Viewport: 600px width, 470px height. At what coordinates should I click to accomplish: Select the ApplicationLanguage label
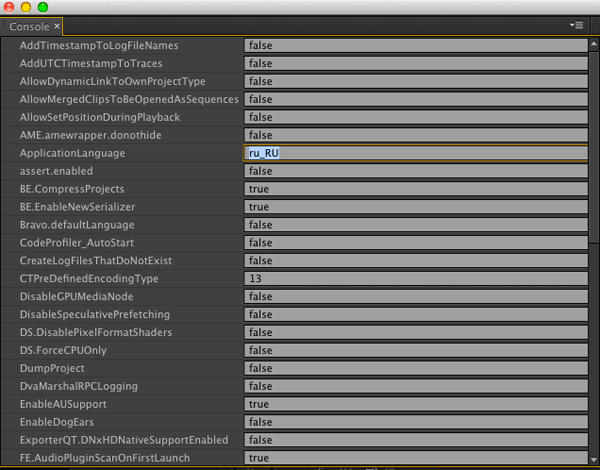(x=72, y=153)
